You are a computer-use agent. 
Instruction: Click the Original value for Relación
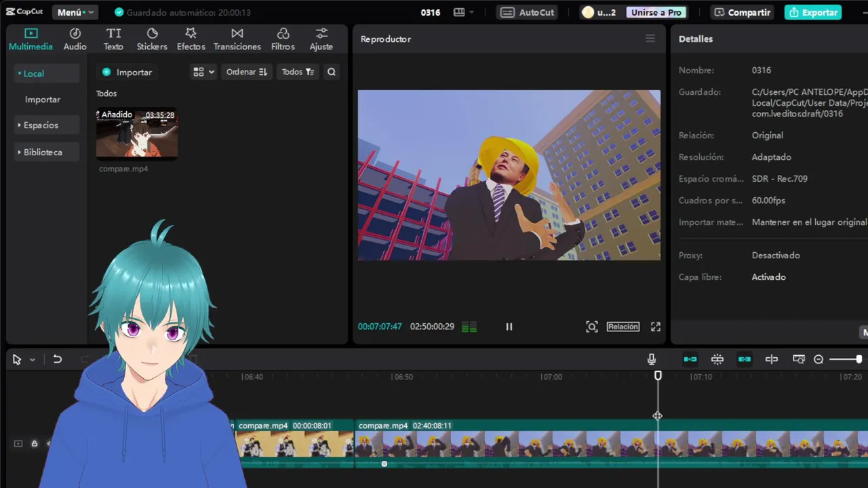point(767,136)
